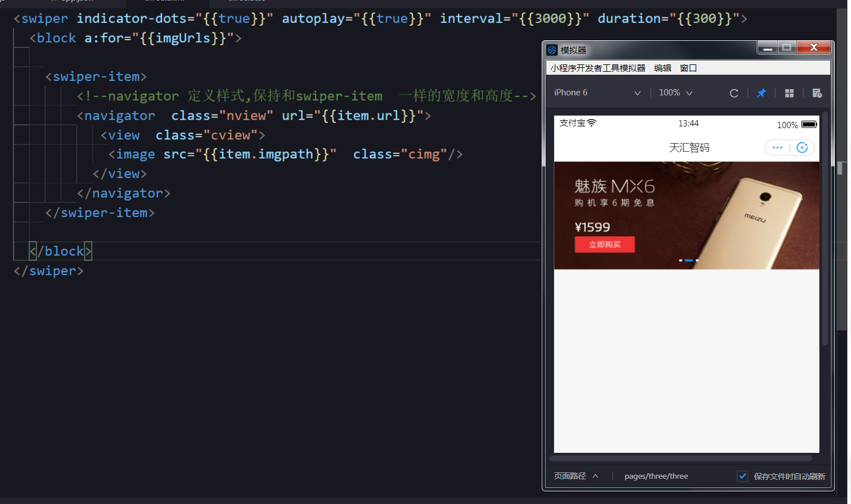
Task: Click the Meizu MX6 swiper banner image
Action: click(687, 216)
